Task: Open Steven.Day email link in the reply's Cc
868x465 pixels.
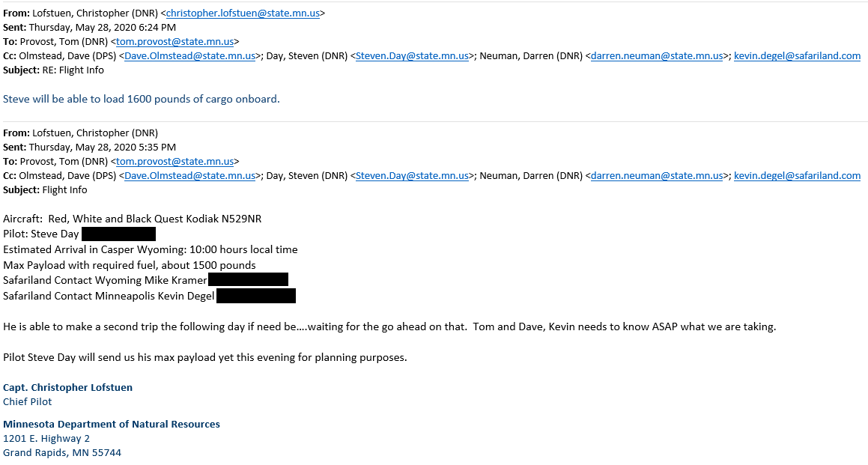Action: coord(412,55)
